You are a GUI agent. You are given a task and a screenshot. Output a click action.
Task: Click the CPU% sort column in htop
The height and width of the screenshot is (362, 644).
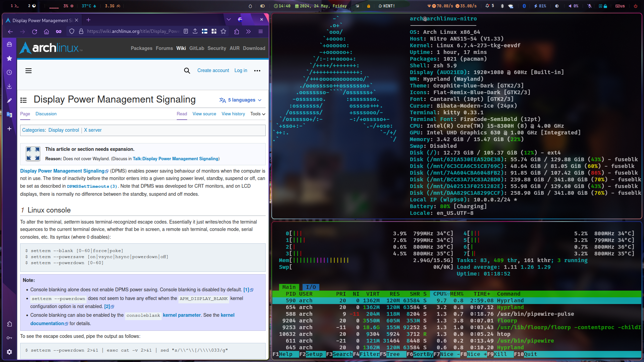point(441,294)
